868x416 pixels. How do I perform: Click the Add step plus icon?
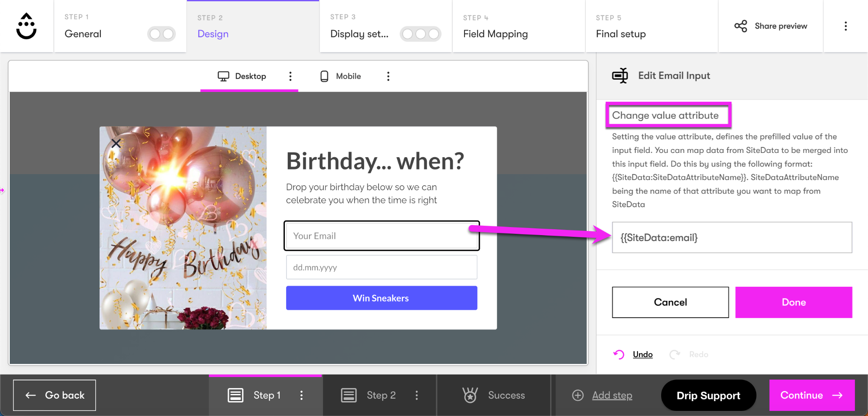tap(578, 395)
